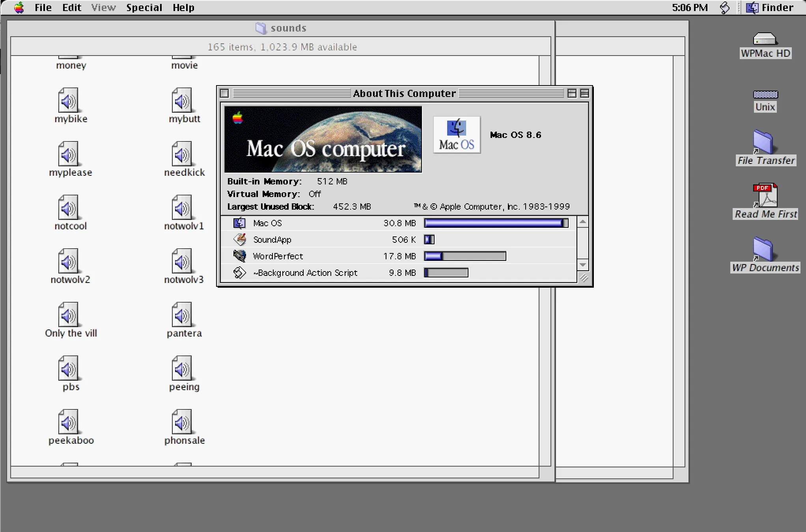Click the Mac OS 8.6 version text
Image resolution: width=806 pixels, height=532 pixels.
click(515, 135)
